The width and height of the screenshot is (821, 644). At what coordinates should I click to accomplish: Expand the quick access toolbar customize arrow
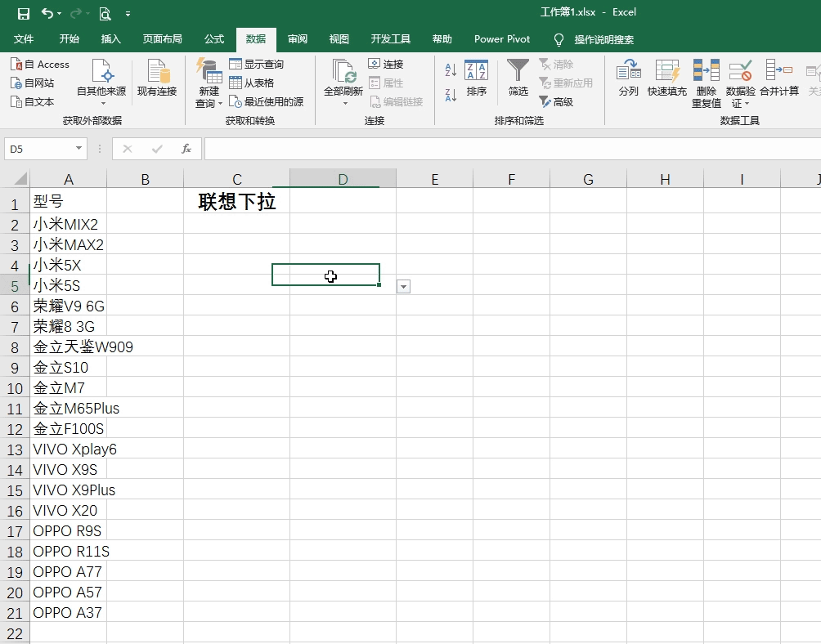click(x=128, y=14)
